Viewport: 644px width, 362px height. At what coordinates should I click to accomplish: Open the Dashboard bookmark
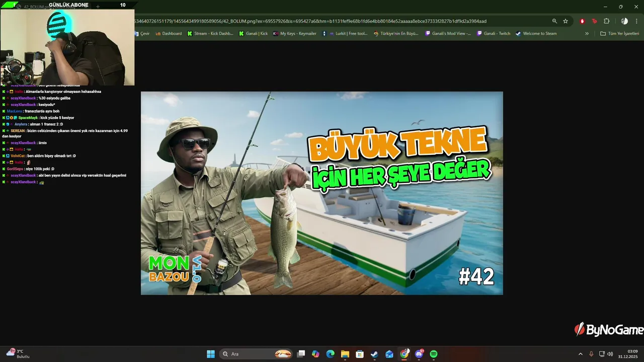tap(169, 34)
